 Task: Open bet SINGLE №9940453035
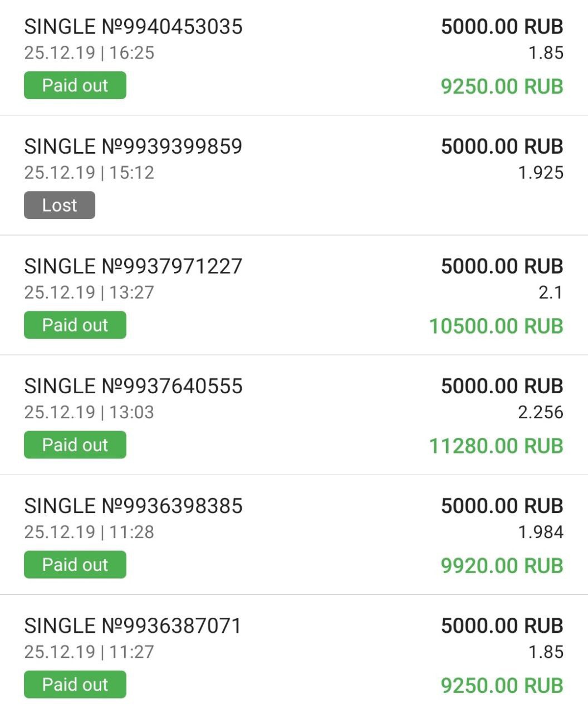click(x=134, y=27)
